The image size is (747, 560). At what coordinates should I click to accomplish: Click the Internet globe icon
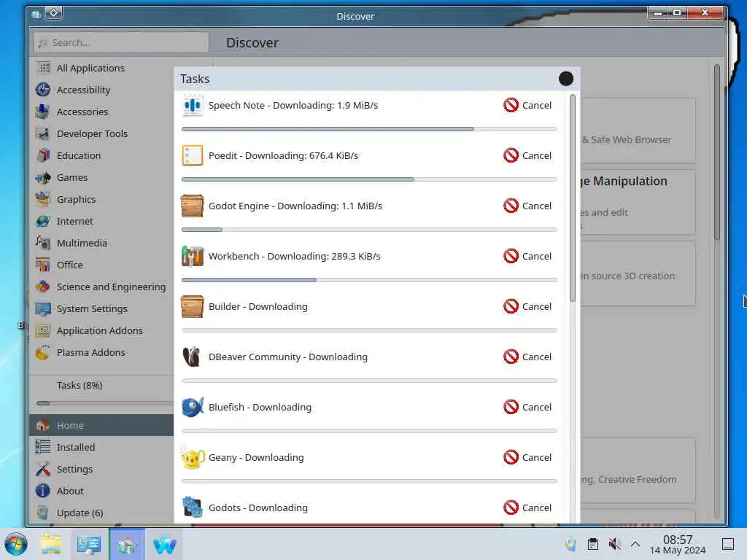tap(43, 221)
